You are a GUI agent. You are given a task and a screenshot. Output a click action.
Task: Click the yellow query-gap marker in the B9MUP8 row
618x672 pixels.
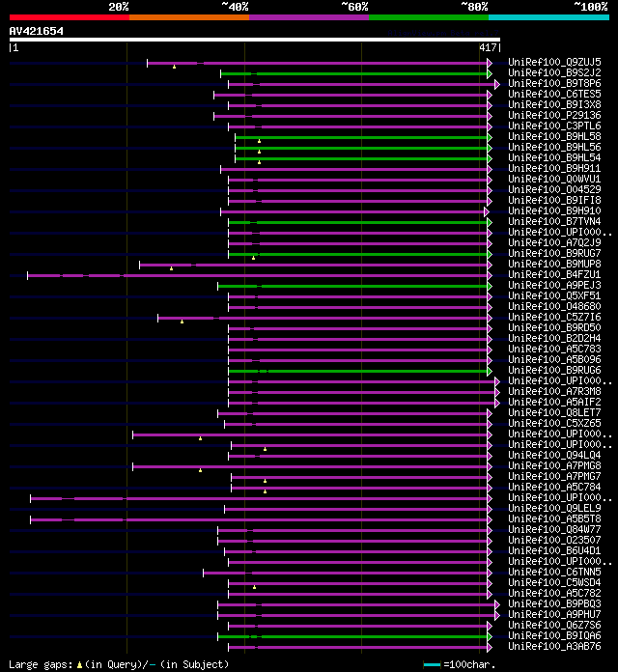coord(172,268)
